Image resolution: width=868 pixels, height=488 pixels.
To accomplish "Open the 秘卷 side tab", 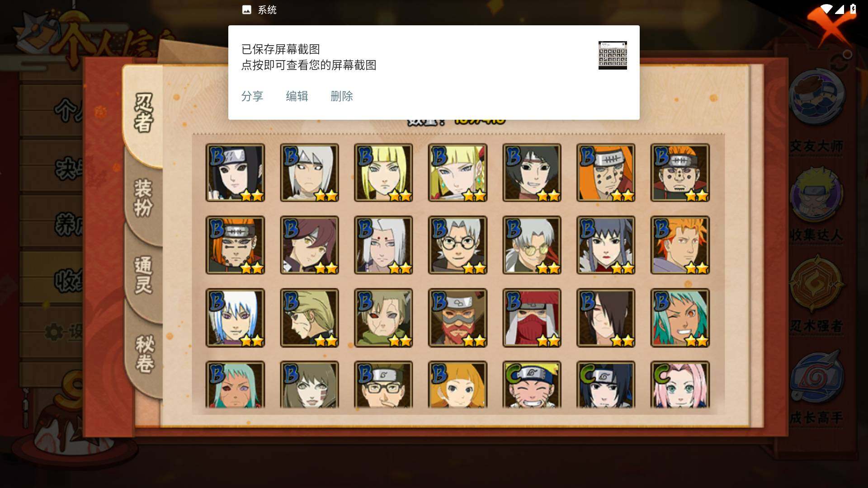I will coord(145,353).
